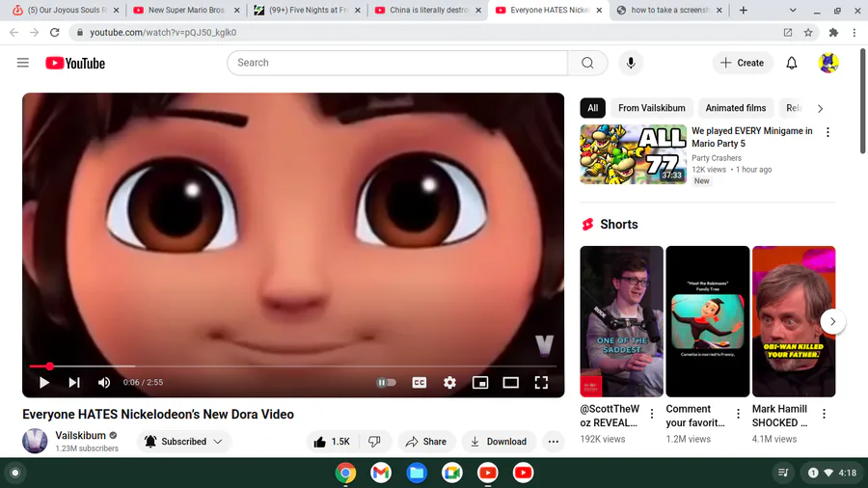Enter full screen mode
The image size is (868, 488).
pyautogui.click(x=541, y=382)
